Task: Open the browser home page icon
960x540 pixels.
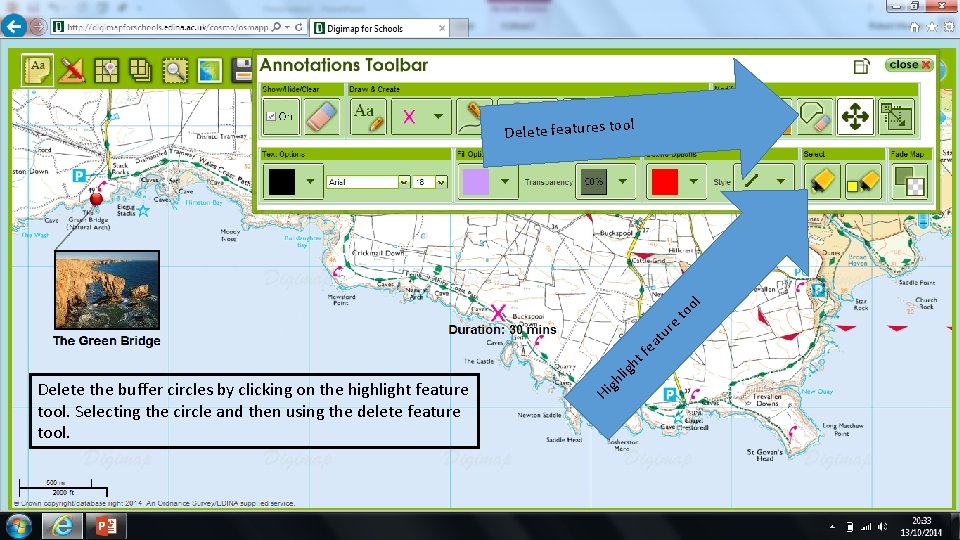Action: tap(915, 27)
